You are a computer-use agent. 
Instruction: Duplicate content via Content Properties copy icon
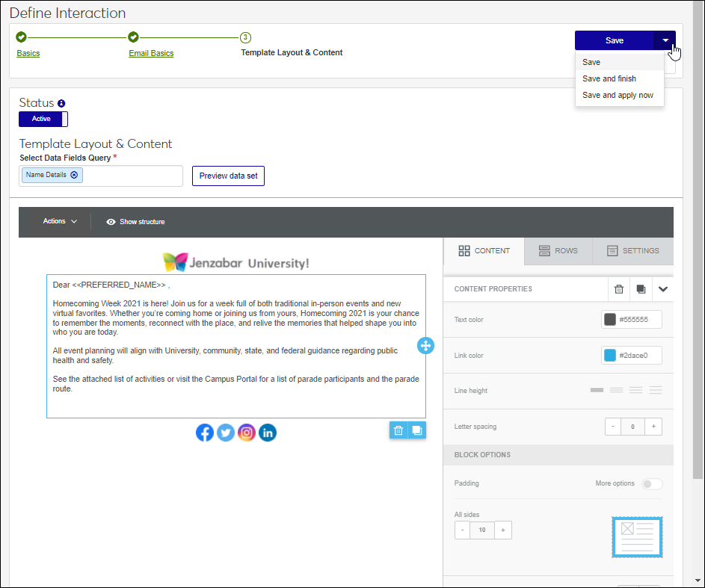coord(641,289)
